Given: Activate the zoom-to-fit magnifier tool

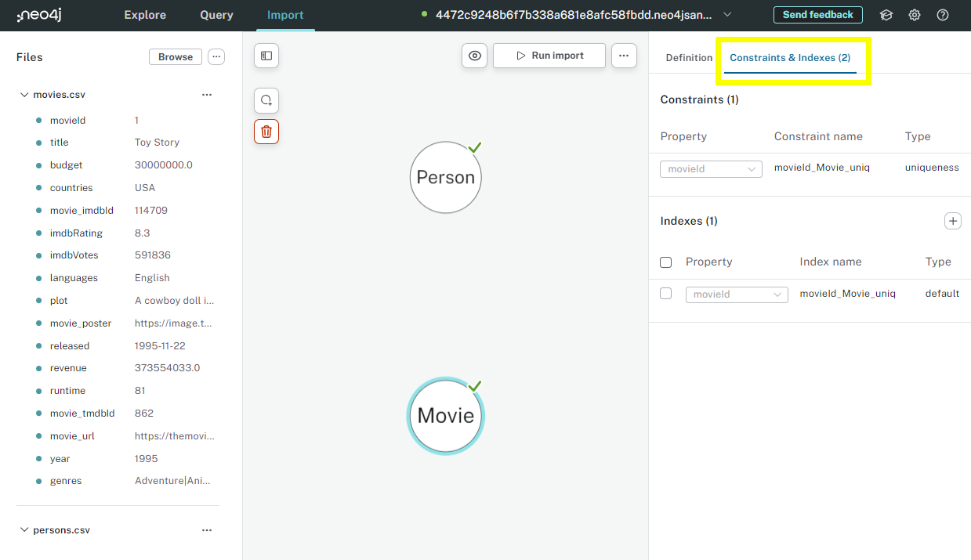Looking at the screenshot, I should click(x=266, y=99).
